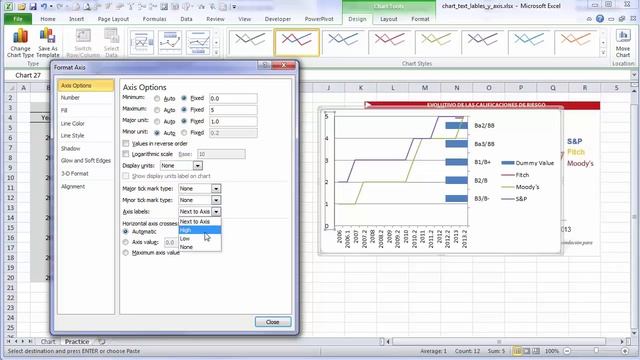Open Minor tick mark type dropdown
Screen dimensions: 640x360
tap(216, 200)
